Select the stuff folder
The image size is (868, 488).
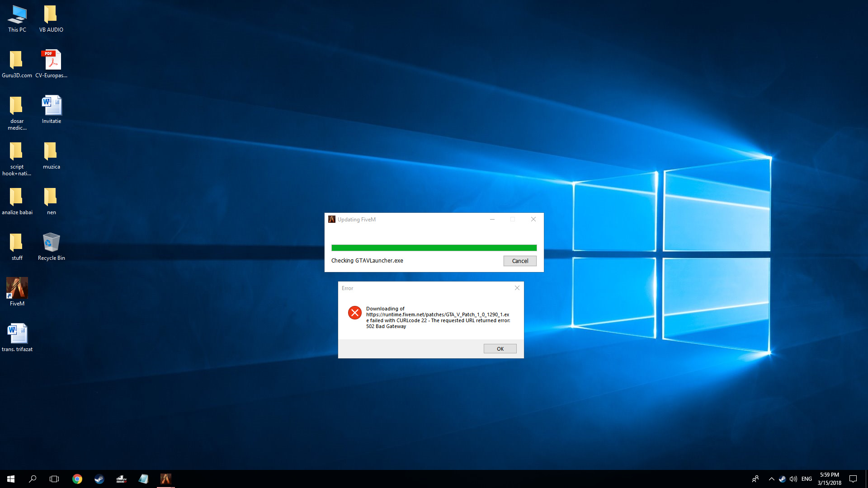coord(17,247)
